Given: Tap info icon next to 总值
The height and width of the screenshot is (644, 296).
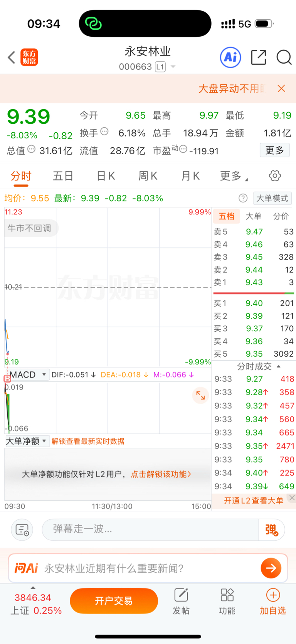Looking at the screenshot, I should point(32,149).
